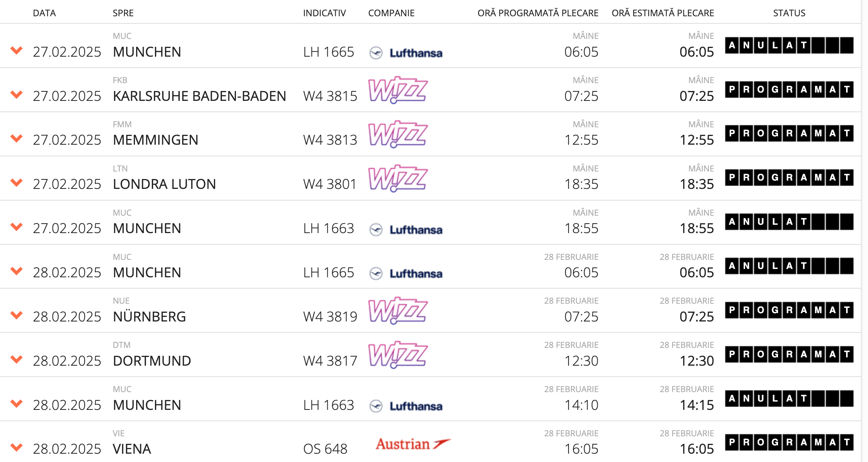868x462 pixels.
Task: Expand details for Memmingen flight chevron
Action: coord(17,138)
